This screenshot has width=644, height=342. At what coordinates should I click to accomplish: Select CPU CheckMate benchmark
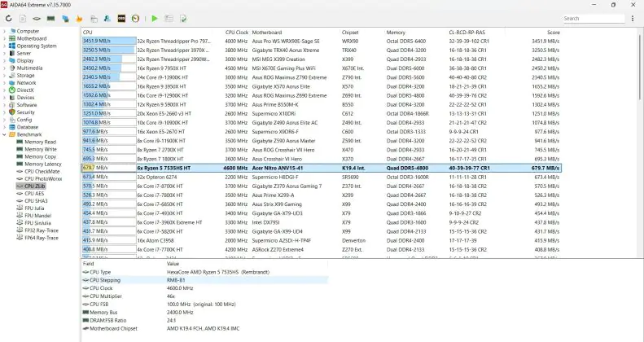pyautogui.click(x=42, y=172)
